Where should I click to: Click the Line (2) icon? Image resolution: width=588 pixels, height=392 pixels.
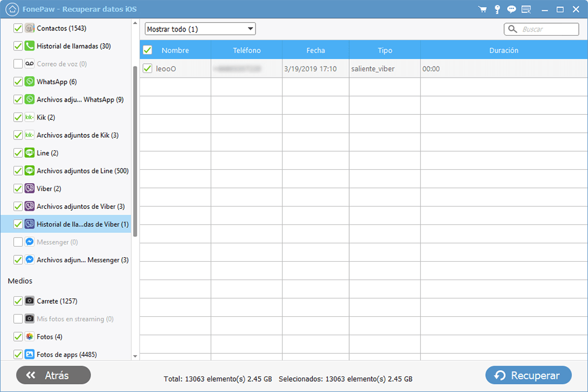pyautogui.click(x=30, y=153)
